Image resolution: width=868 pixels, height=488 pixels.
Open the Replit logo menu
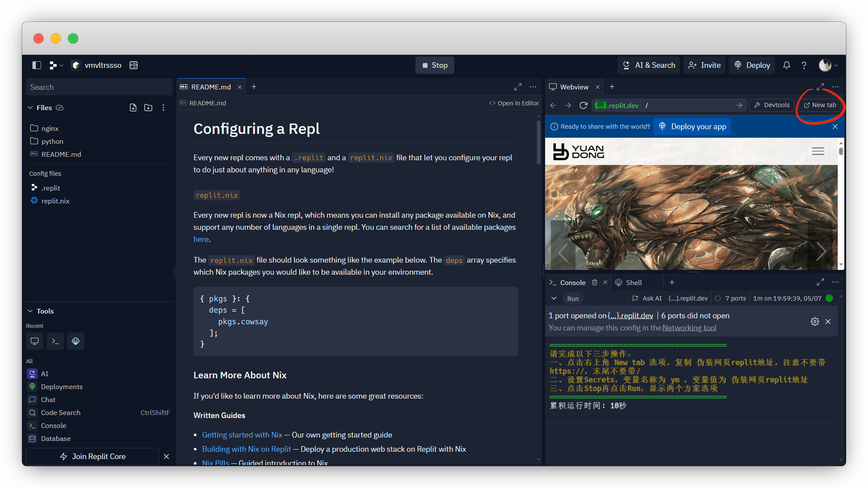[56, 65]
